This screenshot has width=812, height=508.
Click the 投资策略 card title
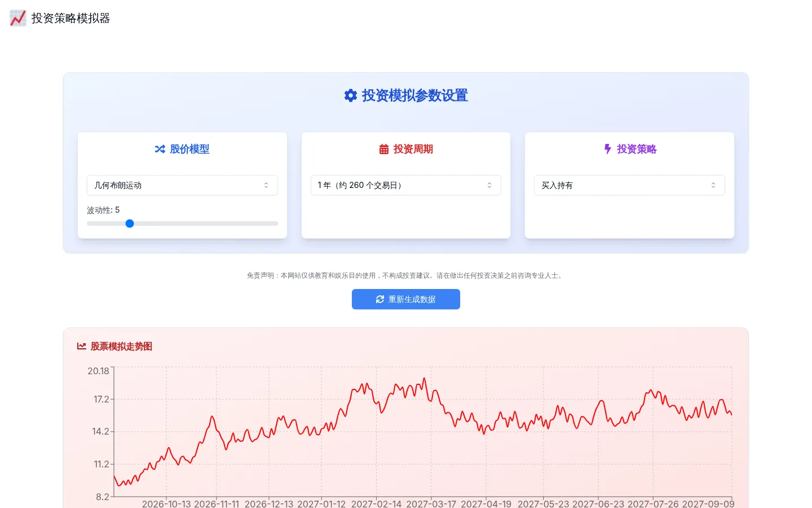point(637,149)
